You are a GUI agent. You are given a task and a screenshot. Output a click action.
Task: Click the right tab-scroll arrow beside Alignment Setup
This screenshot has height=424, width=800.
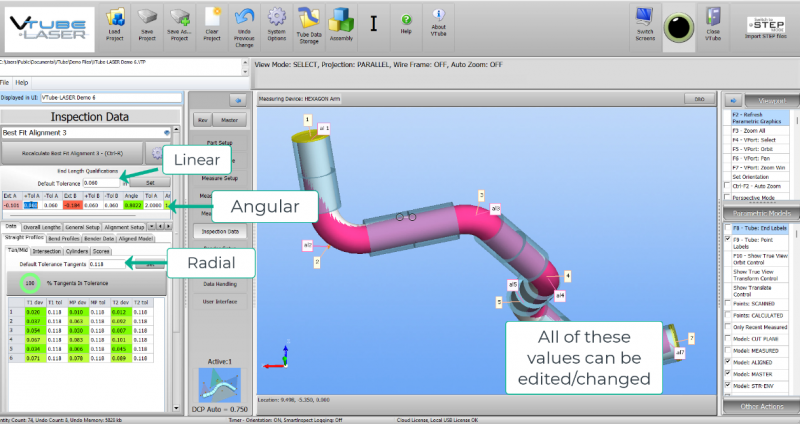point(168,227)
